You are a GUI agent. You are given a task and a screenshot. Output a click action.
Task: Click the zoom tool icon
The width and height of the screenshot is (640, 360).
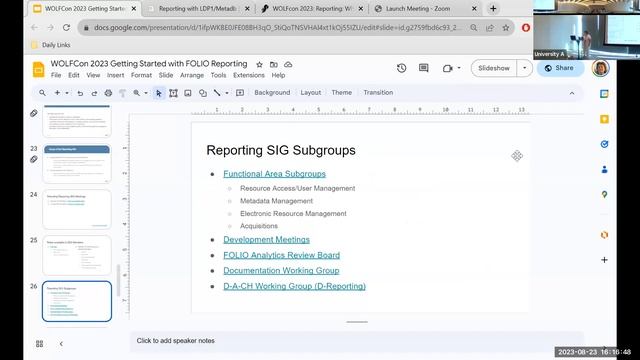coord(136,93)
